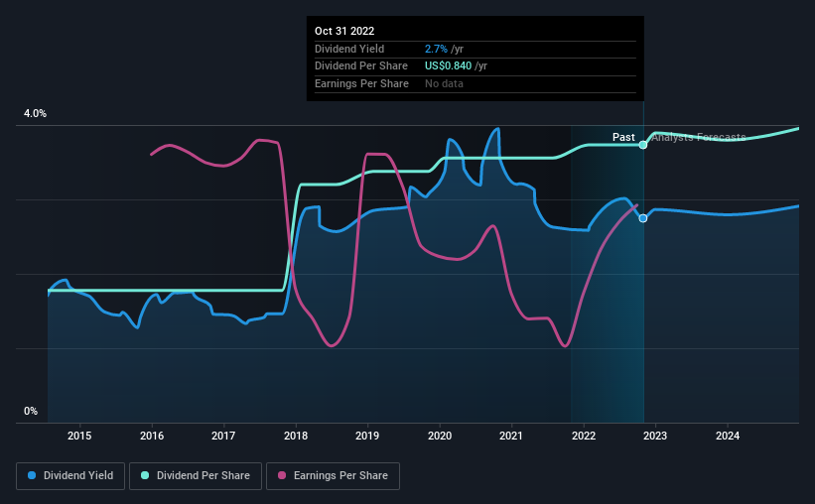This screenshot has width=815, height=504.
Task: Click the 2023 x-axis label
Action: point(655,436)
